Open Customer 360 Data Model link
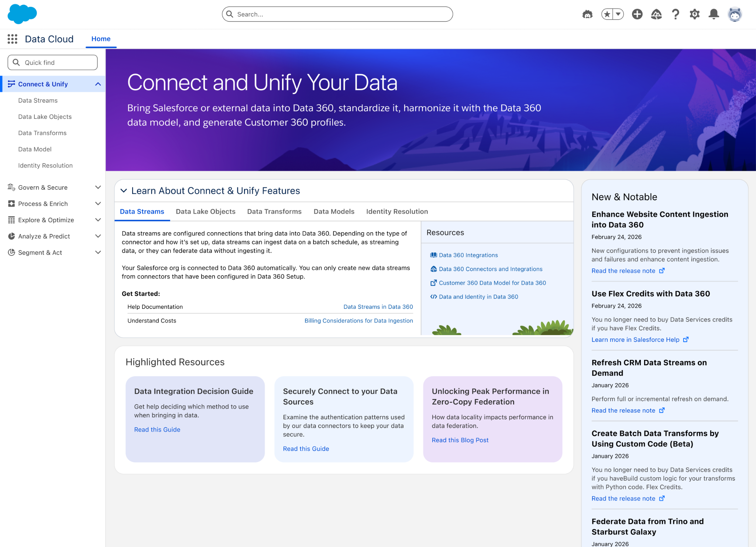 (x=492, y=283)
